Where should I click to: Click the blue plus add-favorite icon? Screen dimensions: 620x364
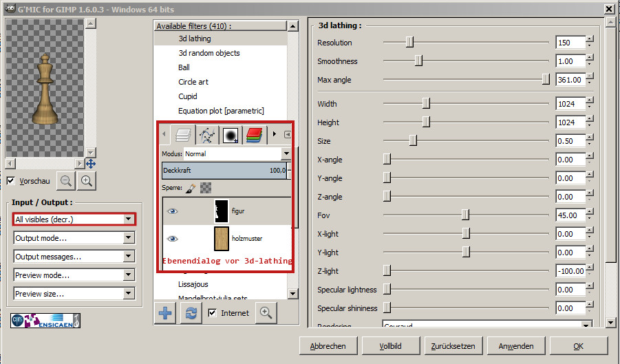166,313
